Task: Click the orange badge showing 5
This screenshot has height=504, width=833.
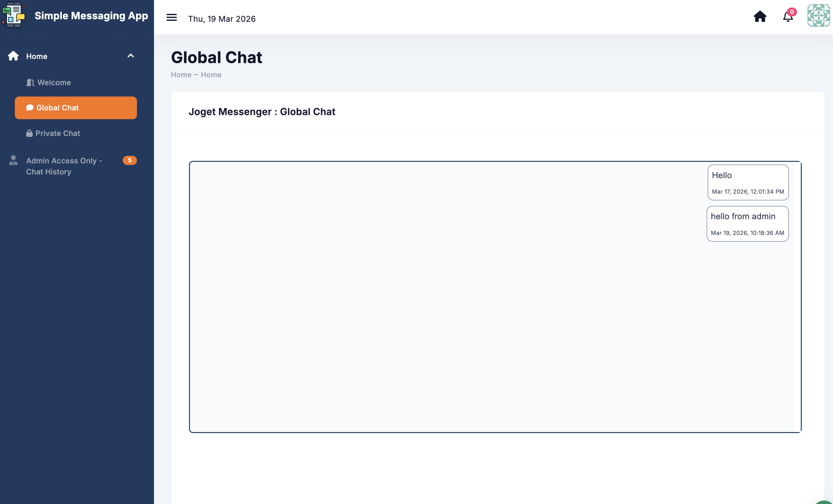Action: (x=129, y=160)
